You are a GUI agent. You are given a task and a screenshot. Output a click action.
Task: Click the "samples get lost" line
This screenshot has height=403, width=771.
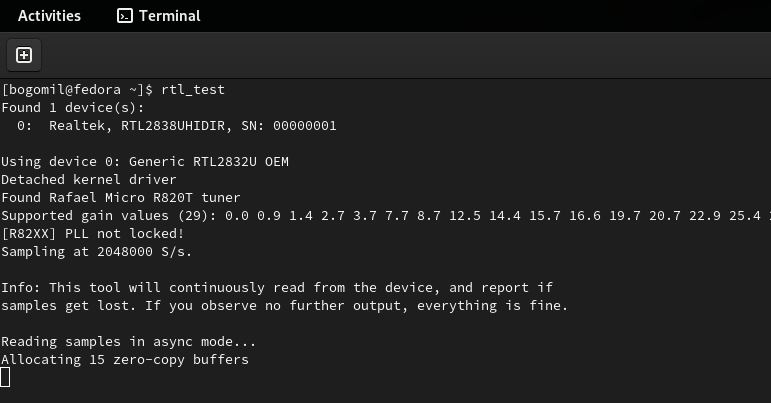(x=284, y=306)
